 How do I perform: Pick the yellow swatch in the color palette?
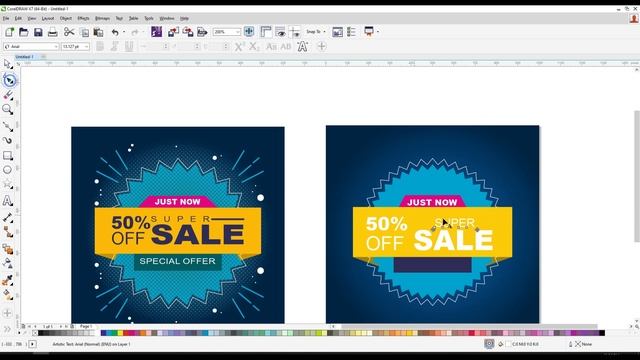coord(120,333)
